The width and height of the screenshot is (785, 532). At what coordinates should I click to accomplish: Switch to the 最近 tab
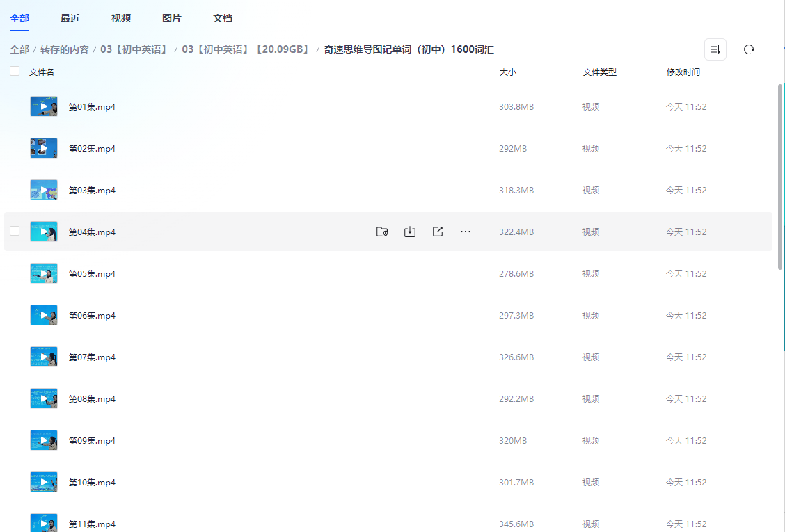point(70,18)
